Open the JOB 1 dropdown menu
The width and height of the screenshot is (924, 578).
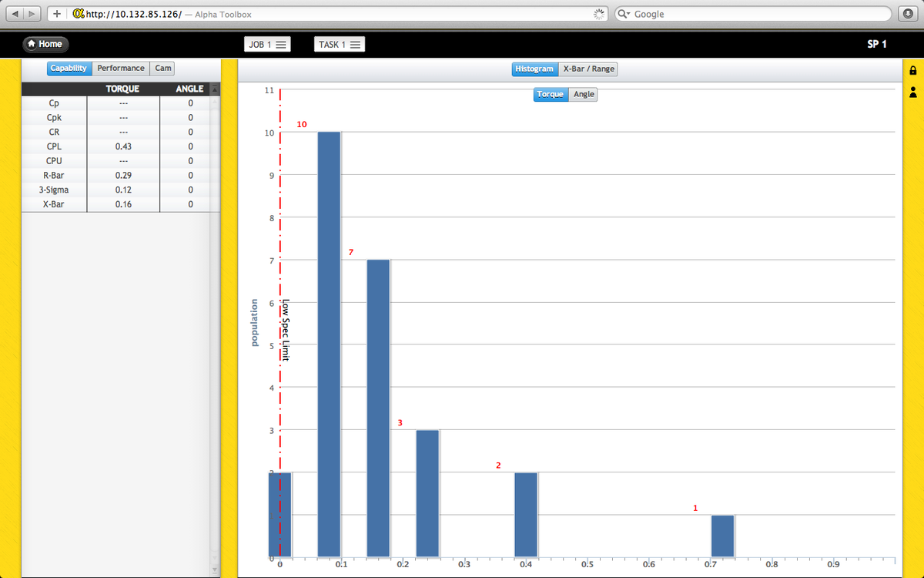click(267, 45)
